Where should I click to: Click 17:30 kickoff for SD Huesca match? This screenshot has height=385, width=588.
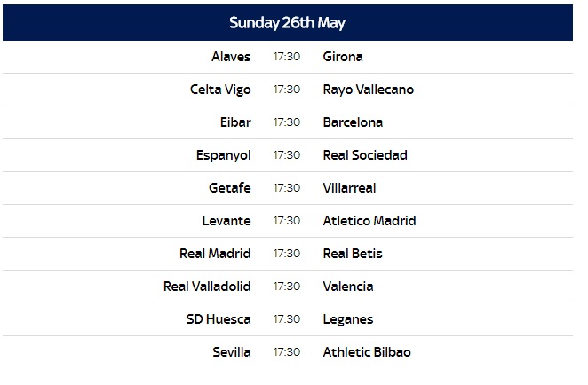[x=287, y=319]
